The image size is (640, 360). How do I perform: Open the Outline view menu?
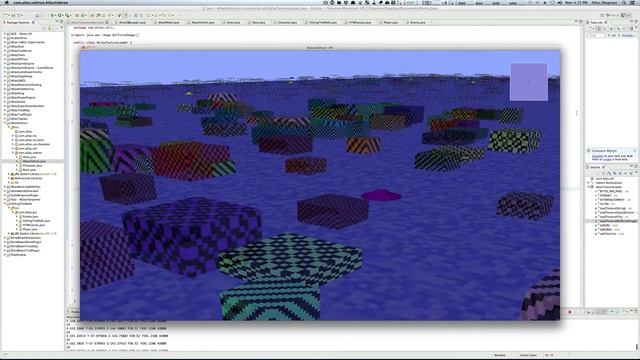click(636, 172)
